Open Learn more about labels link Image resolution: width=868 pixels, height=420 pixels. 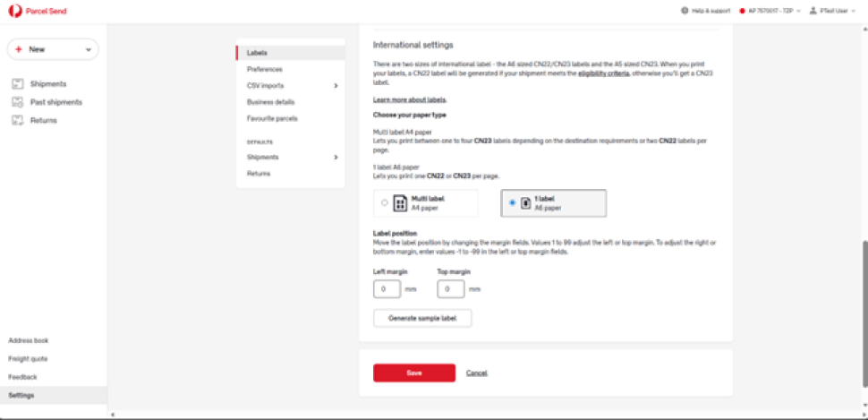410,99
